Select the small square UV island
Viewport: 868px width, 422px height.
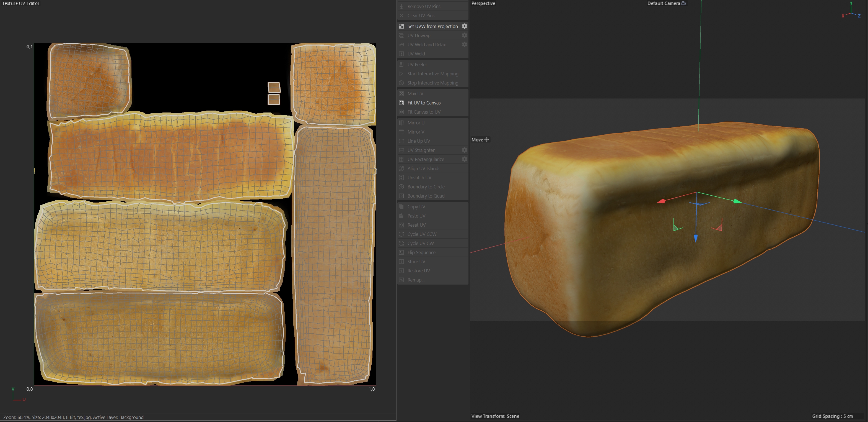click(x=274, y=88)
